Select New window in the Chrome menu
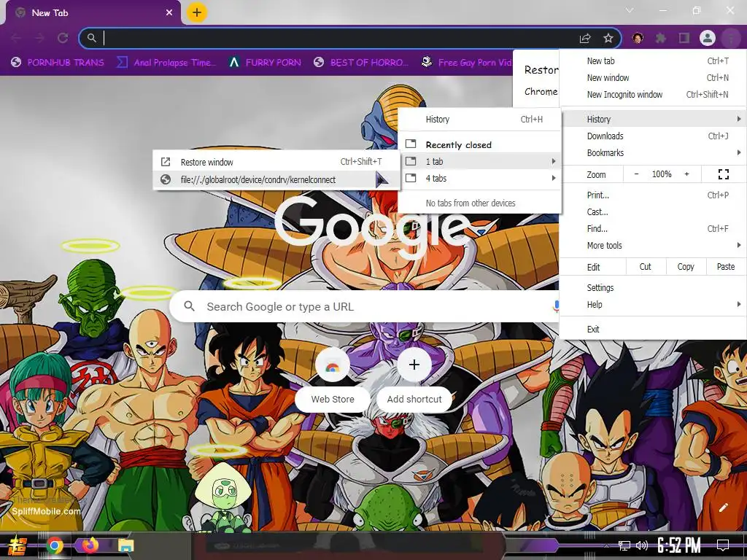The image size is (747, 560). click(x=653, y=77)
